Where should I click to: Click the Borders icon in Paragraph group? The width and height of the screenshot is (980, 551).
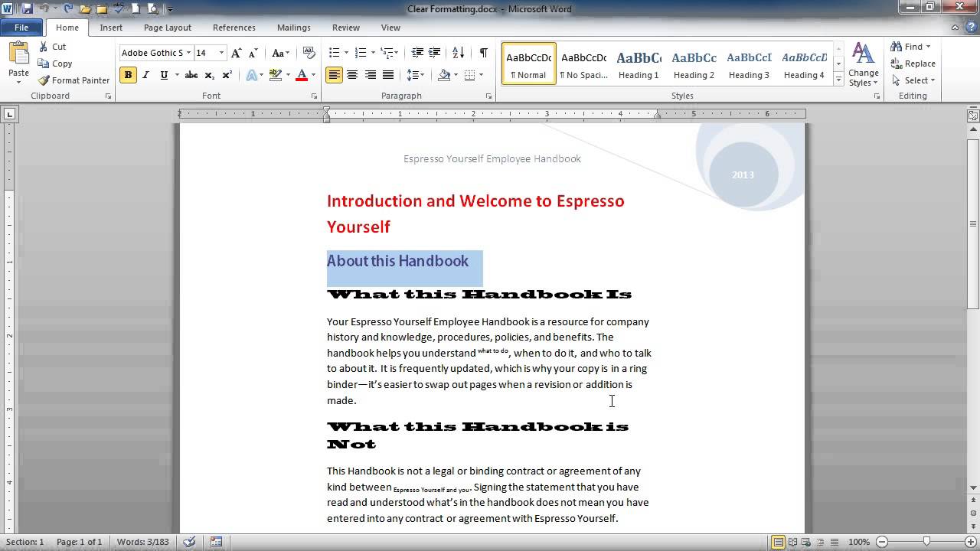click(470, 75)
